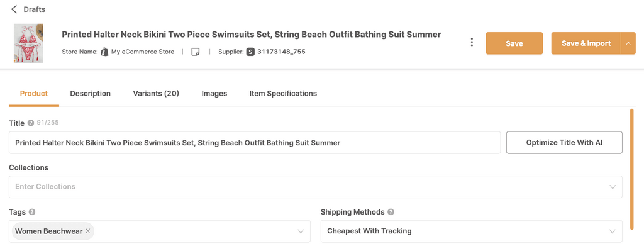This screenshot has height=251, width=644.
Task: Click the Save button
Action: (514, 43)
